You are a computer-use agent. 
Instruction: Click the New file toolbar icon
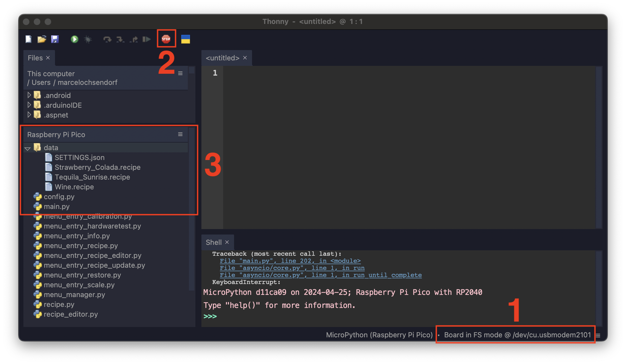tap(29, 39)
